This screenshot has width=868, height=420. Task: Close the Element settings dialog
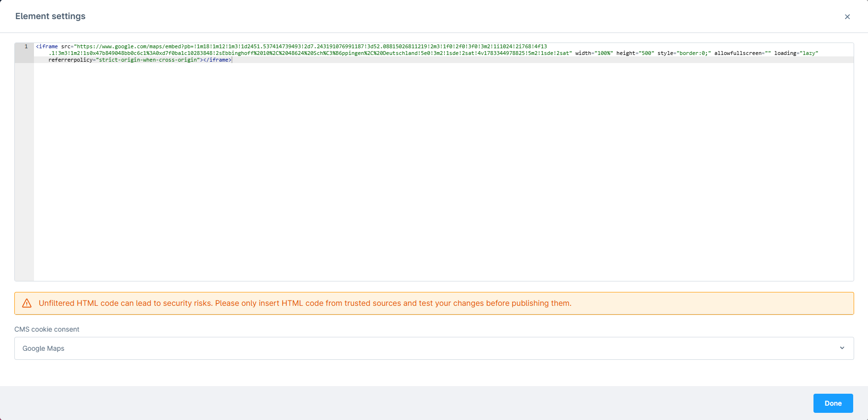point(847,17)
